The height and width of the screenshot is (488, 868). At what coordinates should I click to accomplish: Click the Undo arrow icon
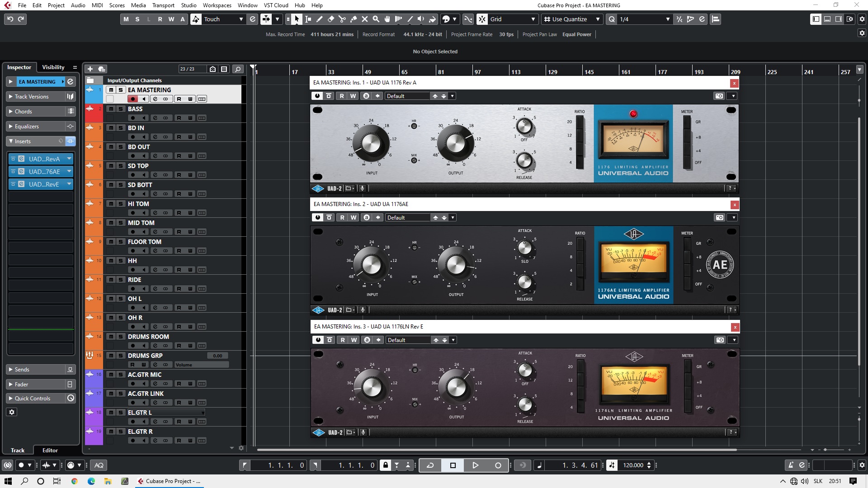[10, 19]
